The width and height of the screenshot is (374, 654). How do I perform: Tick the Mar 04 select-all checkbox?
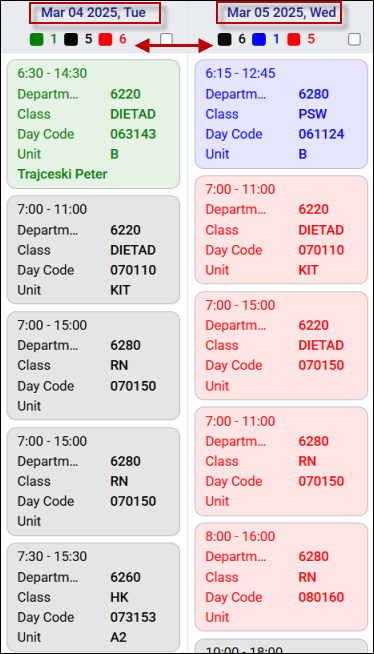pos(166,40)
